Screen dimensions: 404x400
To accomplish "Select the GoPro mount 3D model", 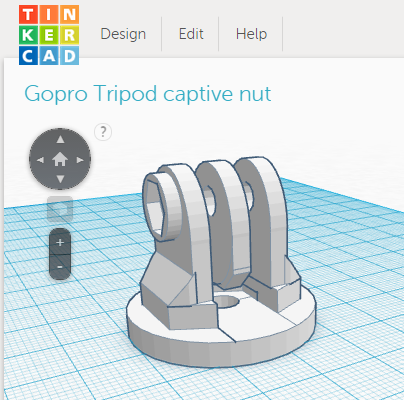I will tap(221, 261).
